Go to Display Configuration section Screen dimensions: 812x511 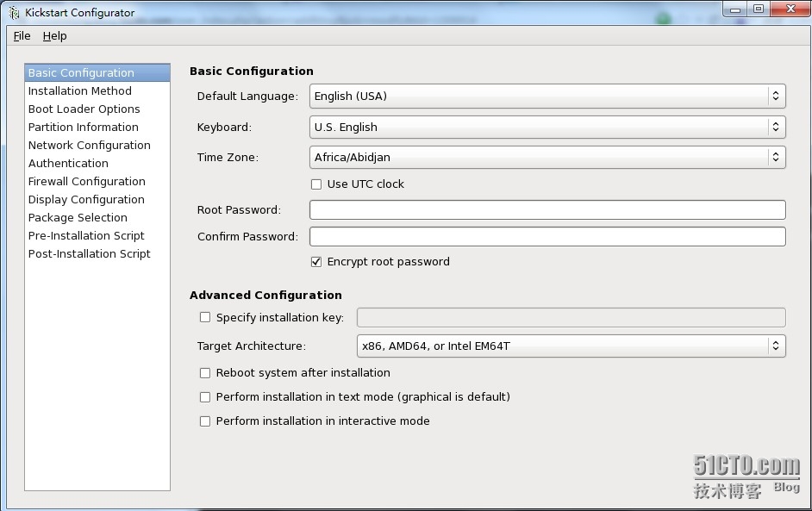(x=97, y=199)
